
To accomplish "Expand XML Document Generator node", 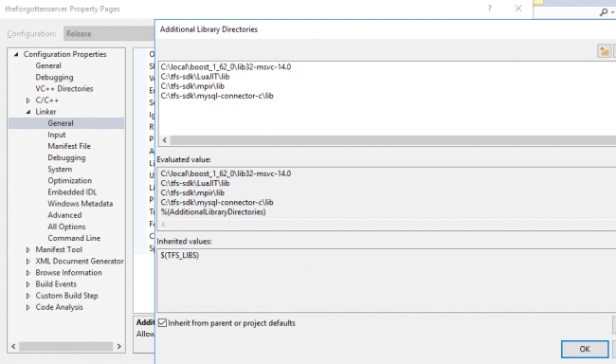I will 28,261.
